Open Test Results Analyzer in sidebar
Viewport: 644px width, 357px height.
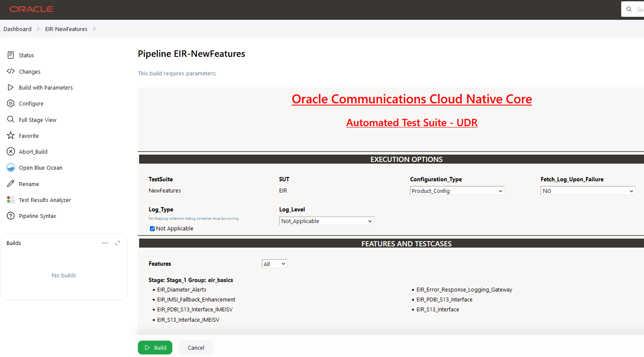click(x=45, y=200)
